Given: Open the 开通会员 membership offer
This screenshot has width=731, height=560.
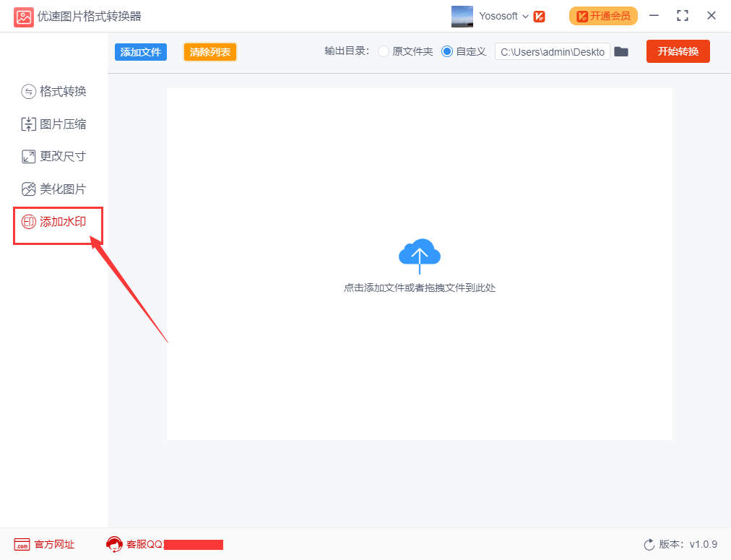Looking at the screenshot, I should click(x=603, y=15).
